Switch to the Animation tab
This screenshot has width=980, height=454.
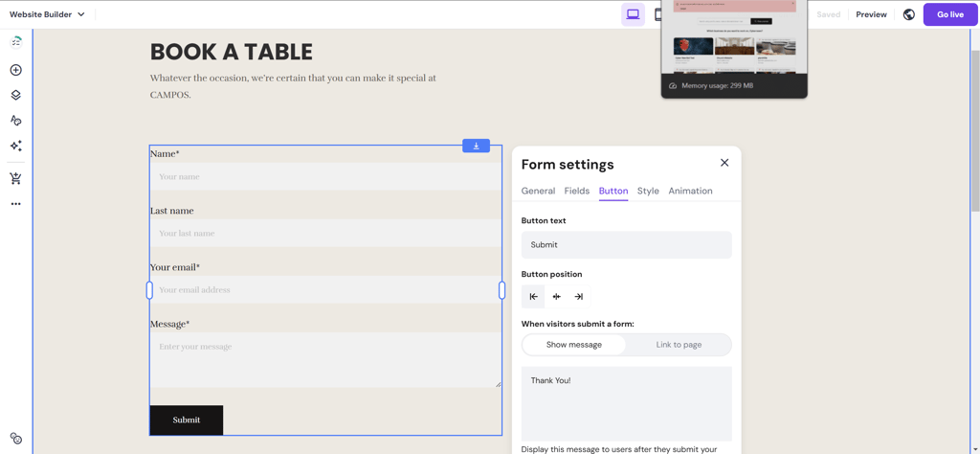(x=690, y=191)
